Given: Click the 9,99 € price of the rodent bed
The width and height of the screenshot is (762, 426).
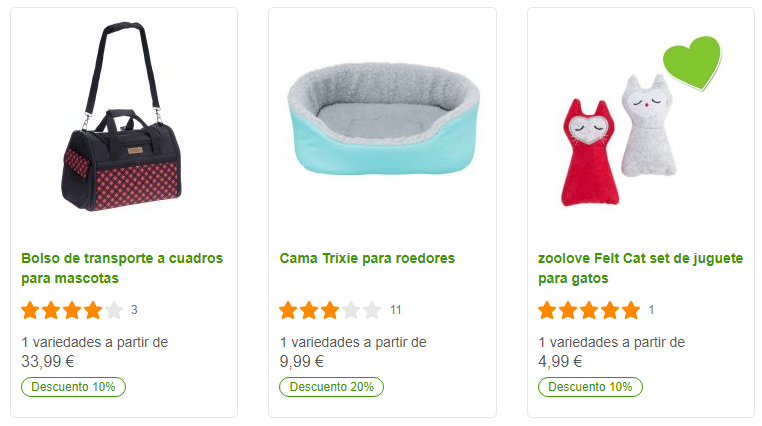Looking at the screenshot, I should pyautogui.click(x=301, y=361).
